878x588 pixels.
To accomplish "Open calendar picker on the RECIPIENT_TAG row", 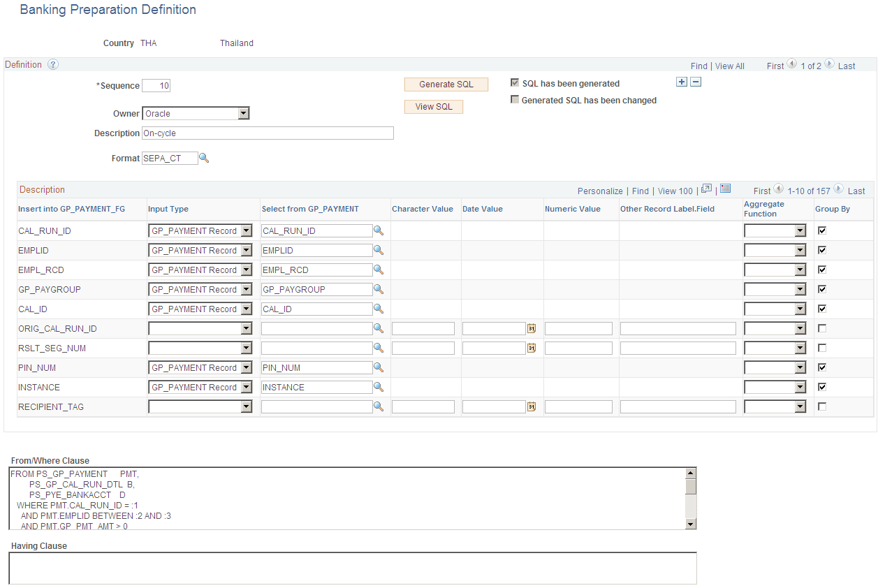I will (532, 406).
